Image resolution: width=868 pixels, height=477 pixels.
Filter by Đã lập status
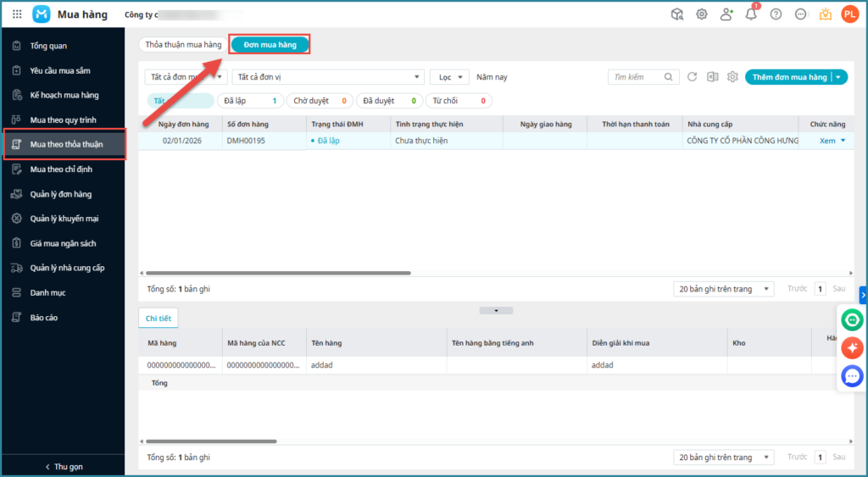[x=250, y=101]
